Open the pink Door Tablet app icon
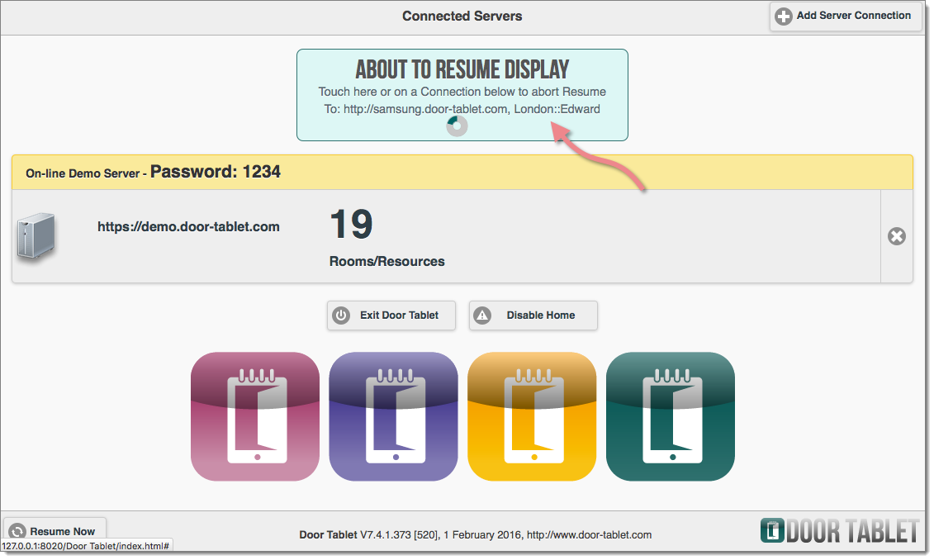This screenshot has height=560, width=934. pos(255,416)
